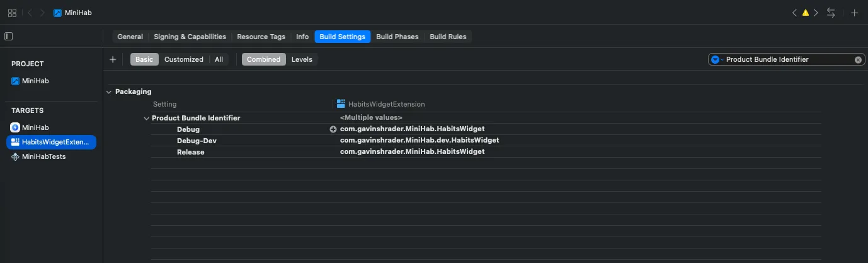The image size is (868, 263).
Task: Click the Setting column header
Action: (165, 104)
